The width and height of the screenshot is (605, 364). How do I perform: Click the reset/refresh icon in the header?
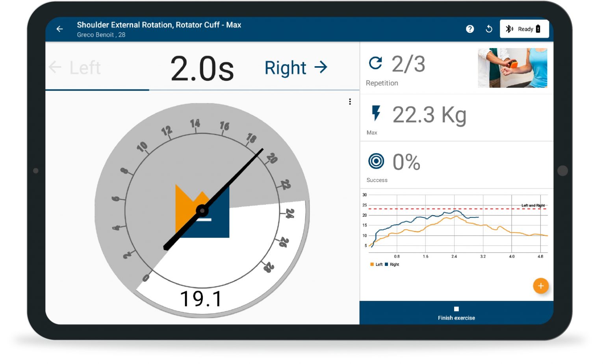[489, 29]
